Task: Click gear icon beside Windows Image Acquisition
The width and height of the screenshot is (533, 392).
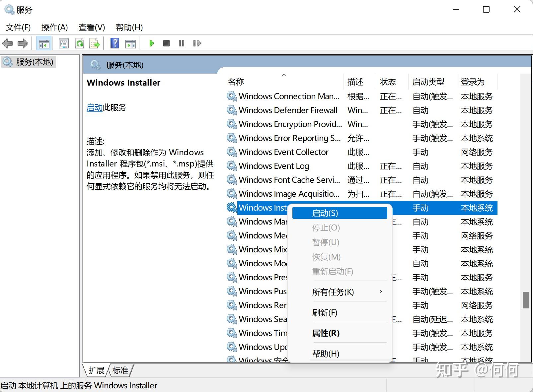Action: [231, 194]
